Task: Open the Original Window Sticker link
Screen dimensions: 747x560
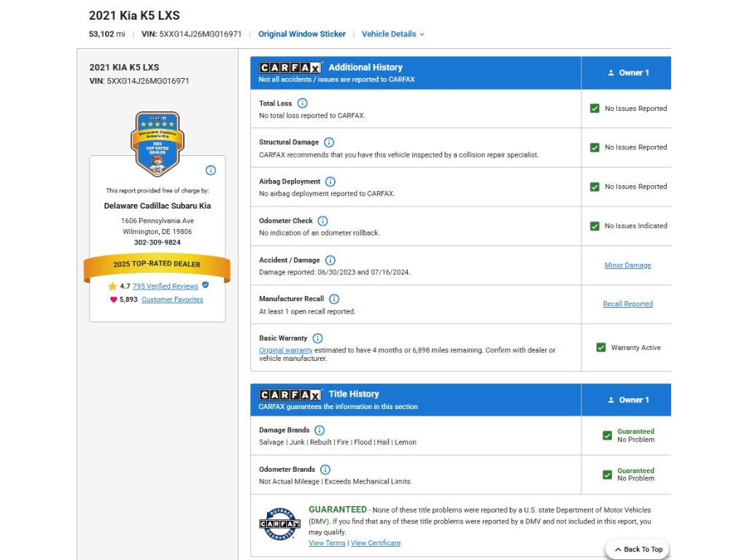Action: (x=302, y=34)
